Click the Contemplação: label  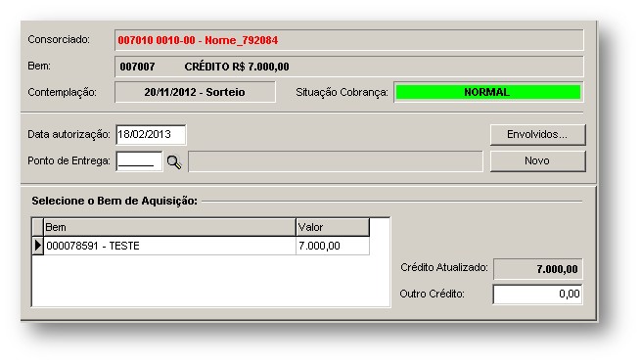(62, 92)
